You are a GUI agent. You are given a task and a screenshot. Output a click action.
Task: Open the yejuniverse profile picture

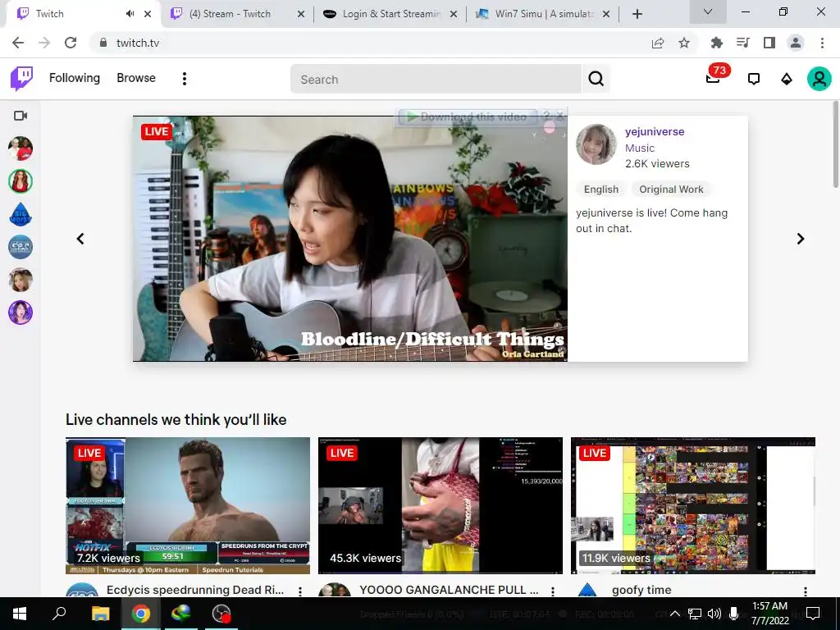596,144
